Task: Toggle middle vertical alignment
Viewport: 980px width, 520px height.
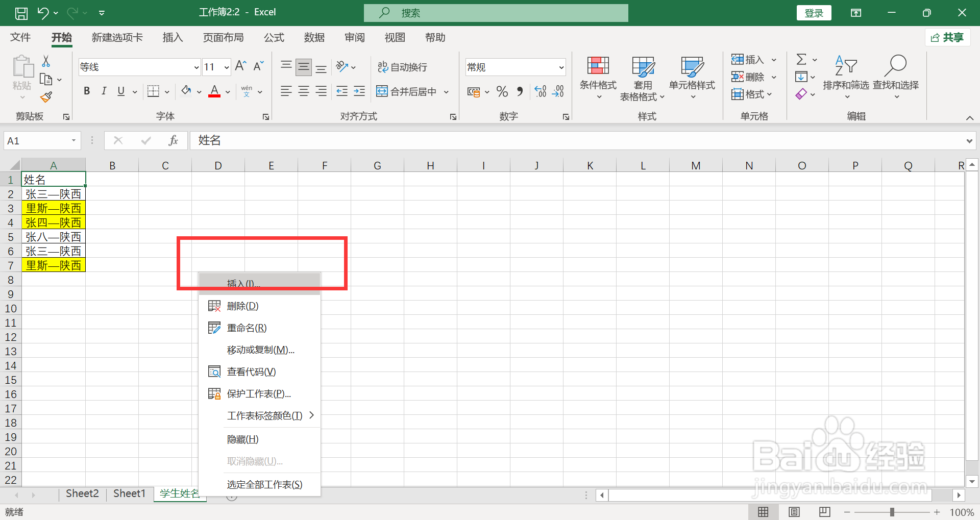Action: point(304,67)
